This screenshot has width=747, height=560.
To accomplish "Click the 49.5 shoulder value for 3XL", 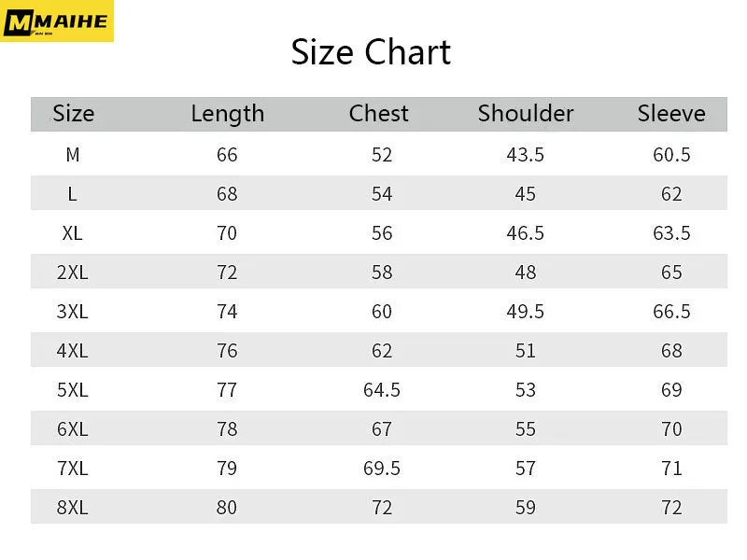I will [x=525, y=312].
